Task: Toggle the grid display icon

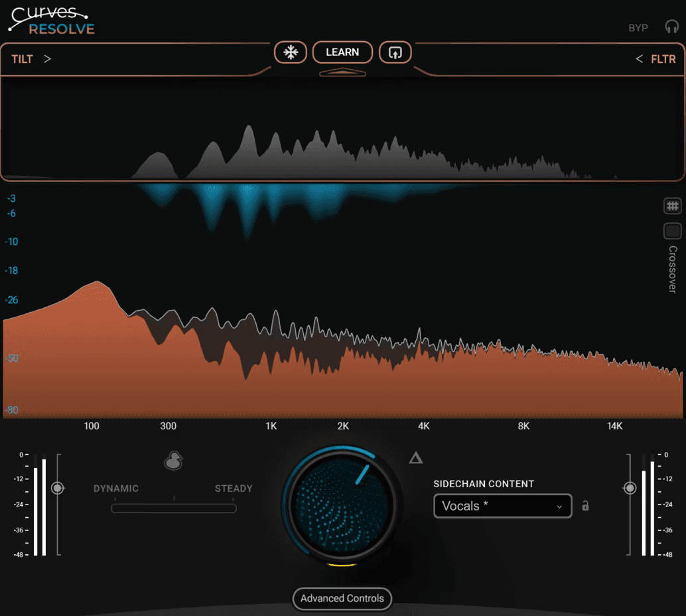Action: [673, 206]
